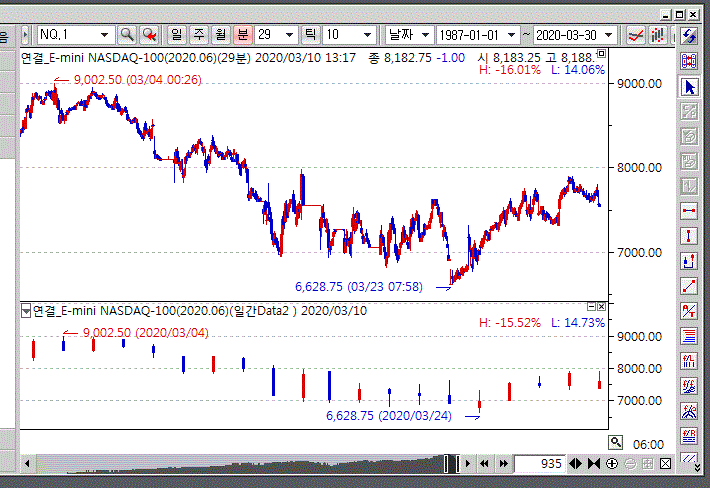The image size is (710, 488).
Task: Open the NQ.1 symbol dropdown
Action: [x=104, y=35]
